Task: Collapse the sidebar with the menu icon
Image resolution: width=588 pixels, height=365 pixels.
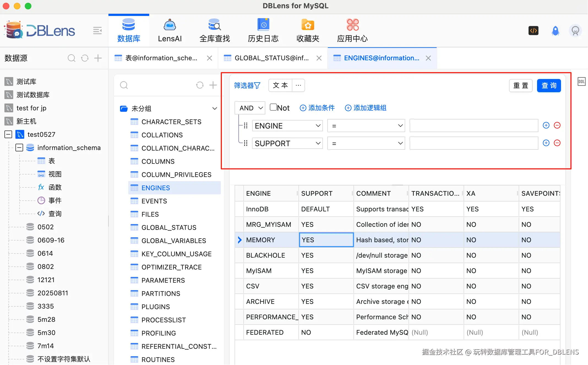Action: coord(97,31)
